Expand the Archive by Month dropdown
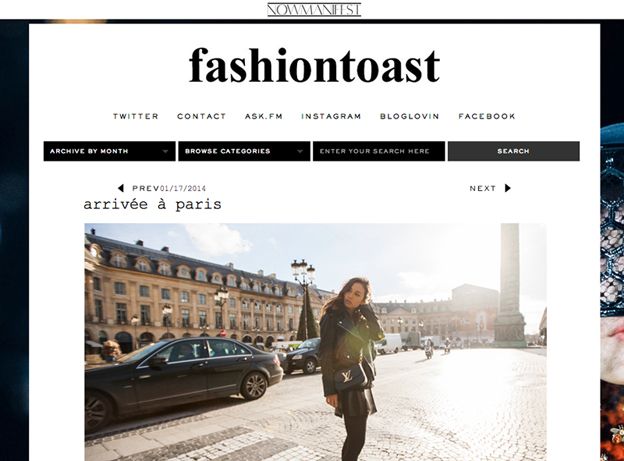624x461 pixels. click(x=109, y=151)
